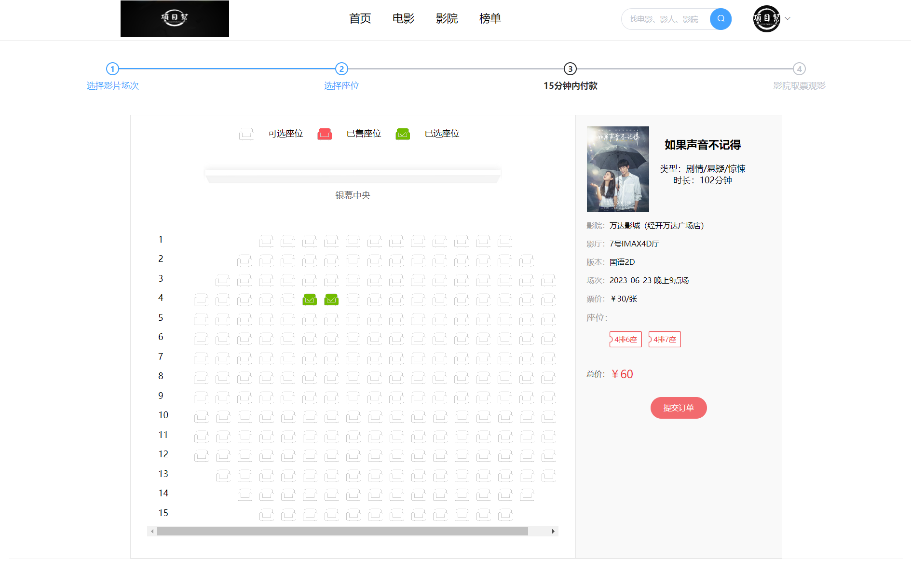Pick the leftmost seat in row 14
911x588 pixels.
pos(245,495)
